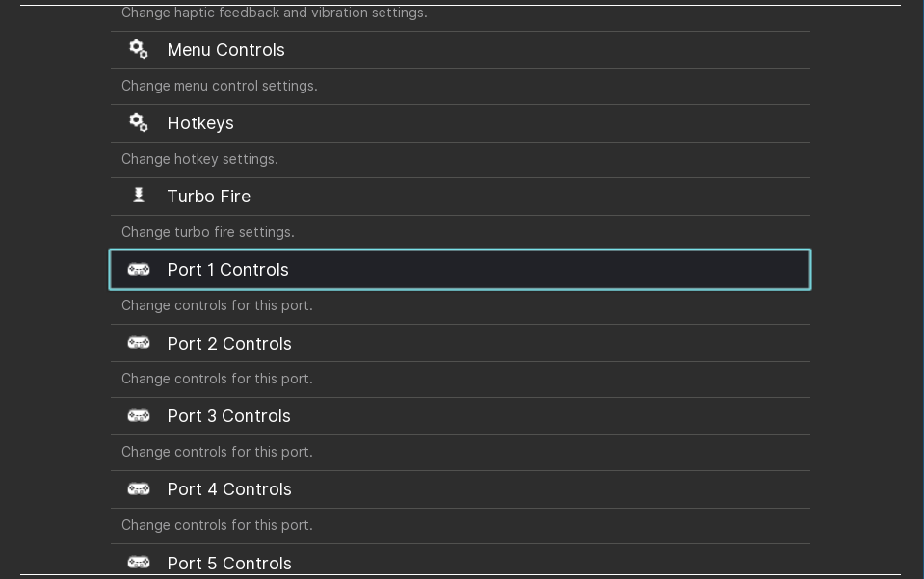
Task: Click the gamepad icon for Port 1 Controls
Action: 139,270
